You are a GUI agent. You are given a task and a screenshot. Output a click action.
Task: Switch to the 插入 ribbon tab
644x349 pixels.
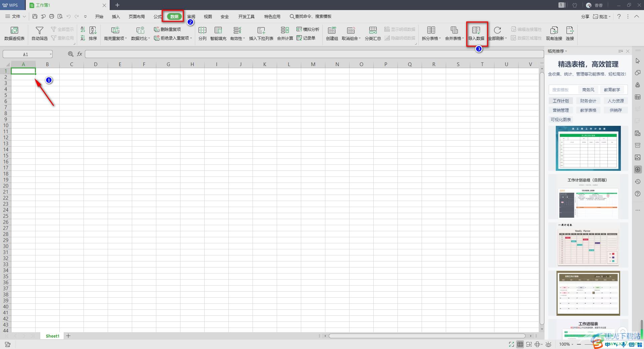pyautogui.click(x=116, y=16)
